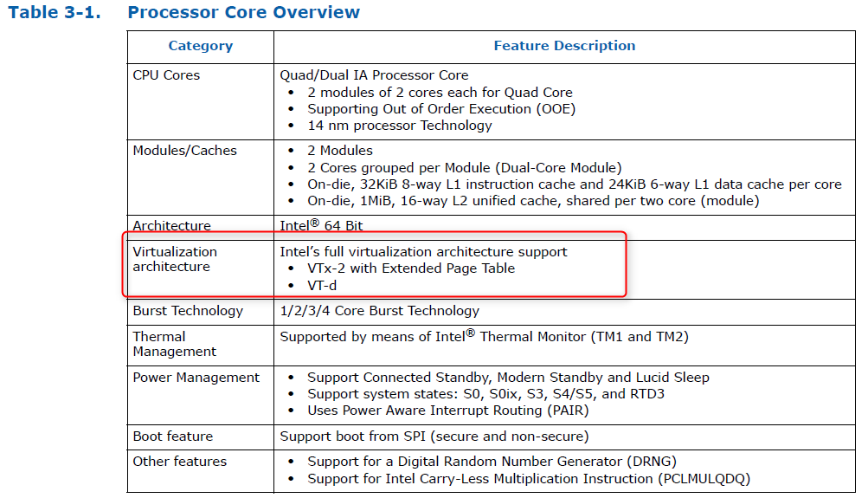This screenshot has height=498, width=868.
Task: Click the L1 instruction cache bullet line
Action: click(x=574, y=184)
